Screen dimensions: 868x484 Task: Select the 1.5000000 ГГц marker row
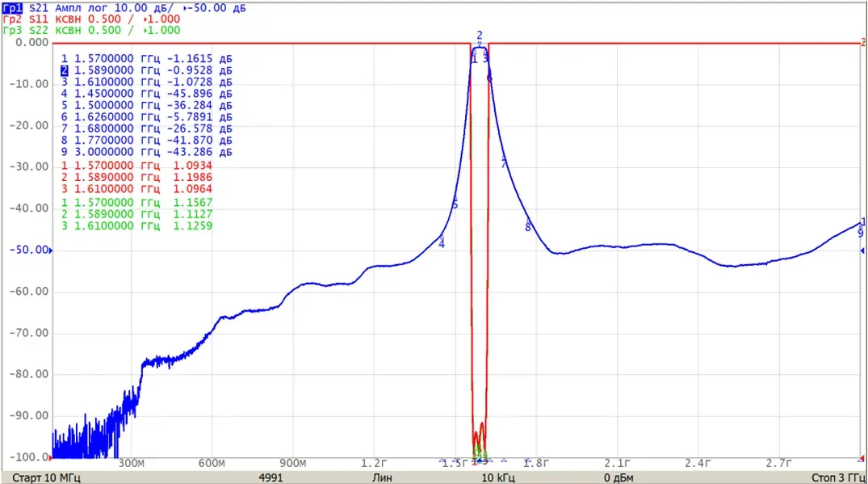pyautogui.click(x=147, y=105)
